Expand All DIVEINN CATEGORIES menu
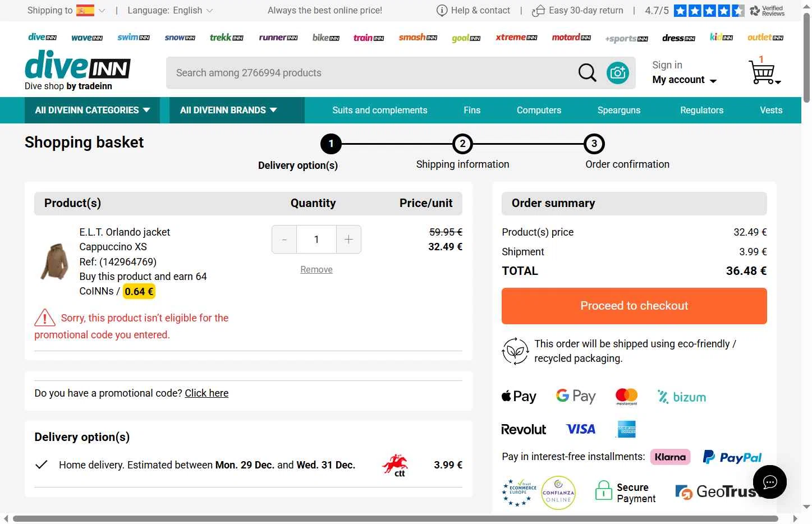The width and height of the screenshot is (812, 524). 93,110
